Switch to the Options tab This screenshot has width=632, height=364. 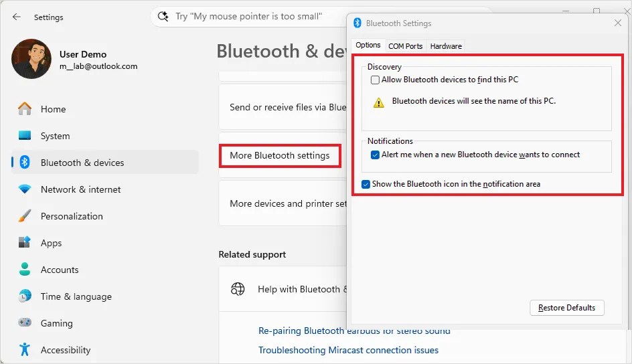tap(368, 45)
